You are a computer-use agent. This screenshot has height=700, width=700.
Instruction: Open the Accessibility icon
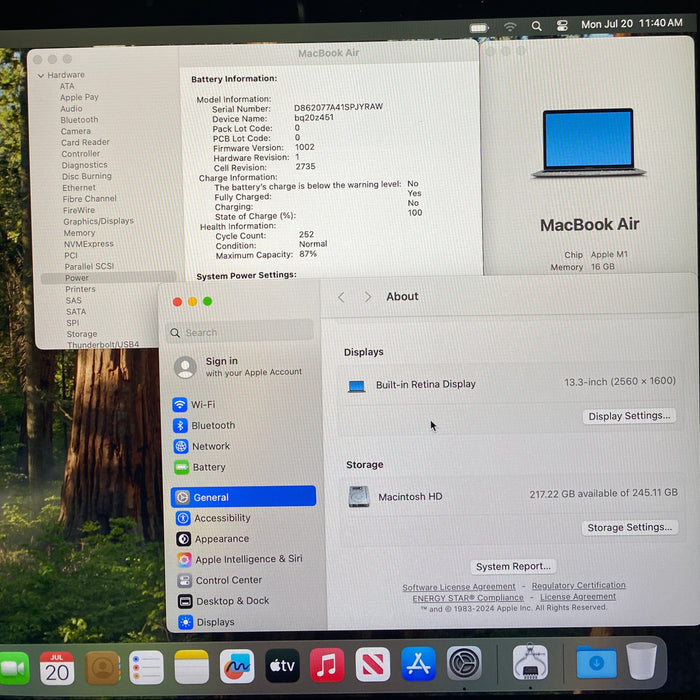[183, 518]
